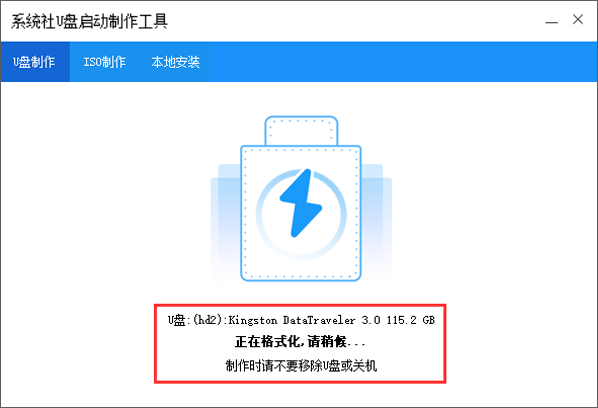Click the bottom dotted edge of USB drive body
The image size is (598, 408).
(301, 276)
